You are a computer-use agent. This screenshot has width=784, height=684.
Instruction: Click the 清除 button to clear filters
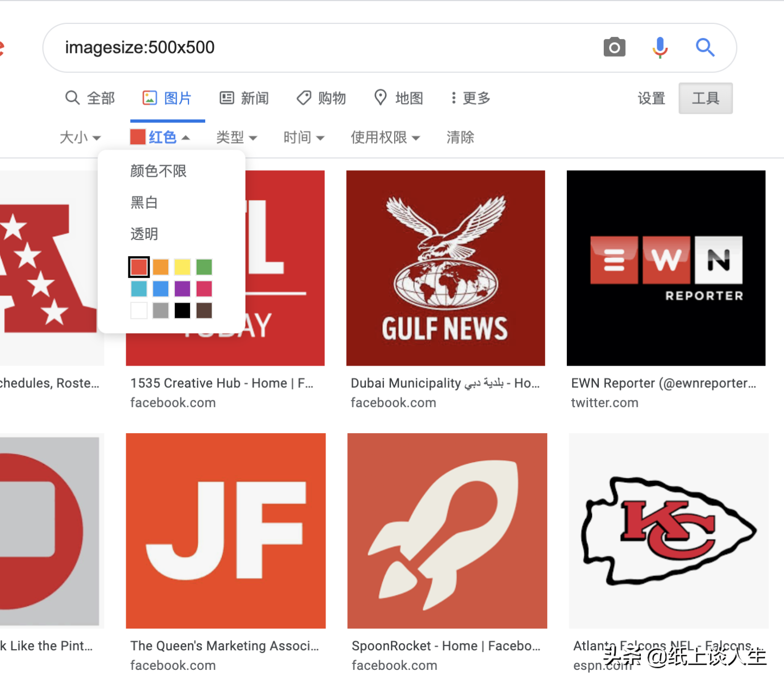coord(460,137)
